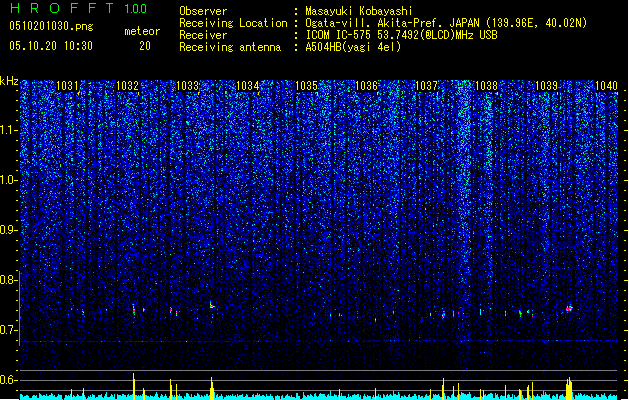Select observer name Masayuki Kobayashi
Image resolution: width=629 pixels, height=400 pixels.
(x=359, y=11)
